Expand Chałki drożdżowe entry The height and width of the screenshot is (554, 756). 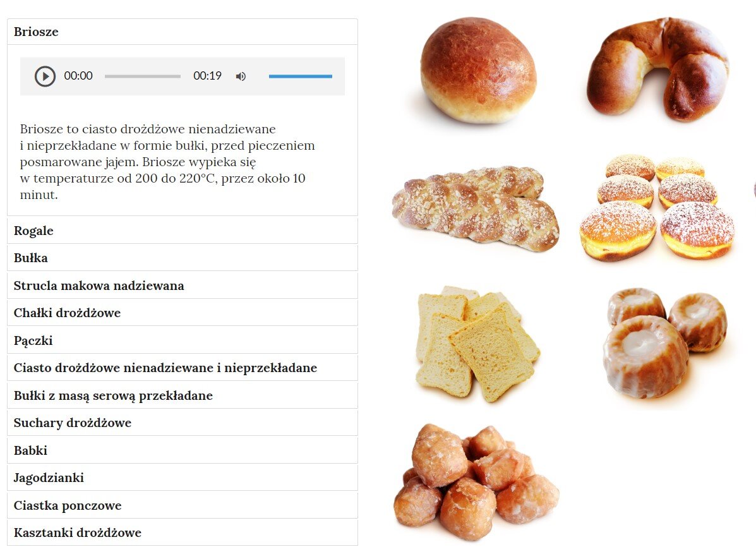pos(183,313)
